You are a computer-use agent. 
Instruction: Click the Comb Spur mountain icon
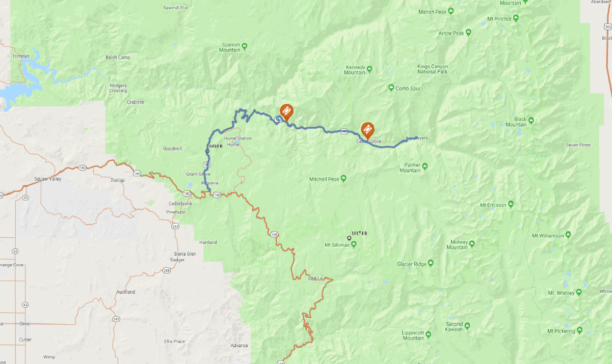pos(391,88)
